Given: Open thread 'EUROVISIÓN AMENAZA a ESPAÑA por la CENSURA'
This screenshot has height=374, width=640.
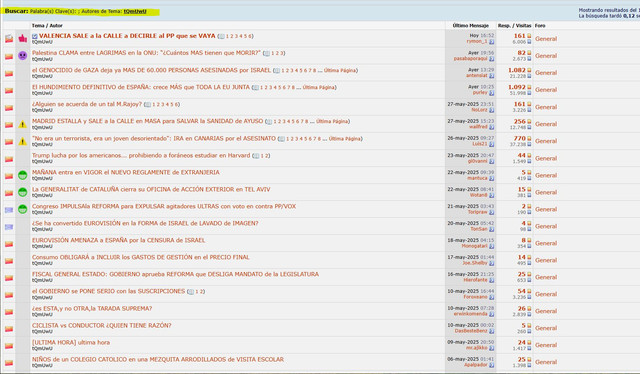Looking at the screenshot, I should pyautogui.click(x=118, y=240).
